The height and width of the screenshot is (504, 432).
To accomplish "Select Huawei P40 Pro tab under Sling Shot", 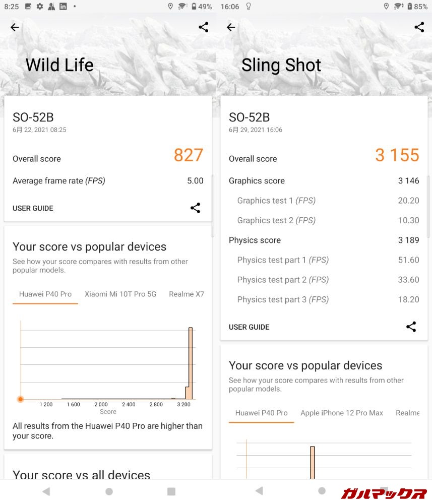I will [x=261, y=413].
